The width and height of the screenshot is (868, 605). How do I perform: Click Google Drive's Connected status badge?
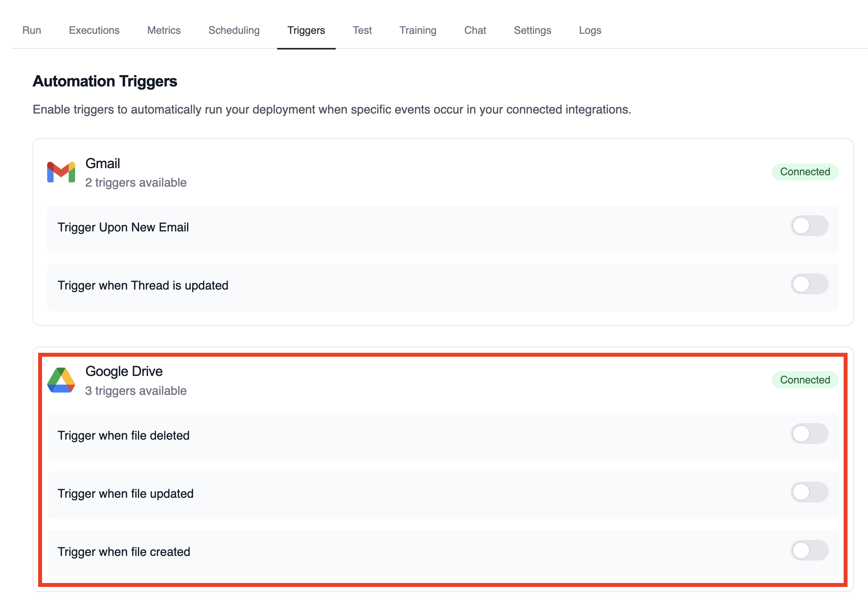click(805, 380)
